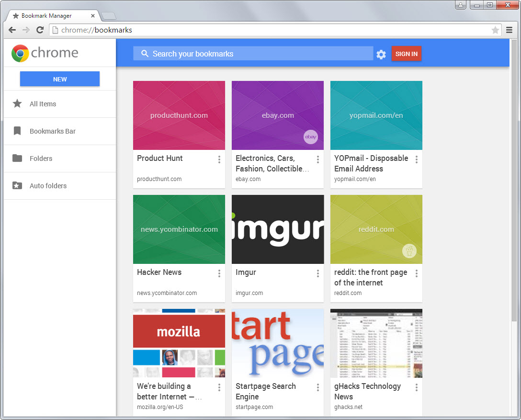Select All Items in the sidebar
This screenshot has width=521, height=420.
click(60, 103)
